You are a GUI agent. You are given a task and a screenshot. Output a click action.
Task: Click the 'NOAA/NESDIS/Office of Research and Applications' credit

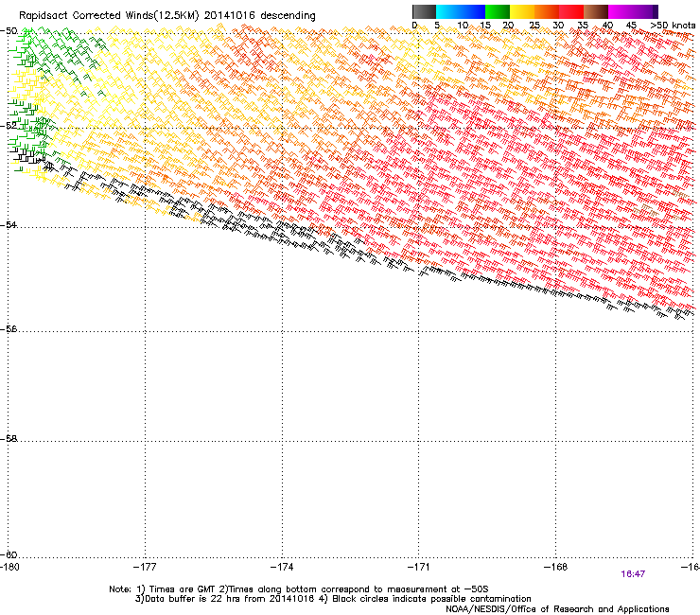[557, 609]
